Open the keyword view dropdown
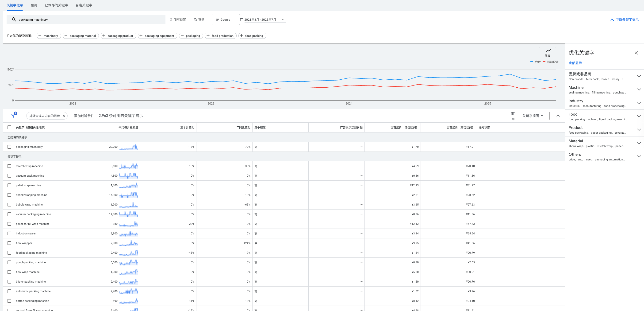Image resolution: width=644 pixels, height=311 pixels. pos(533,116)
